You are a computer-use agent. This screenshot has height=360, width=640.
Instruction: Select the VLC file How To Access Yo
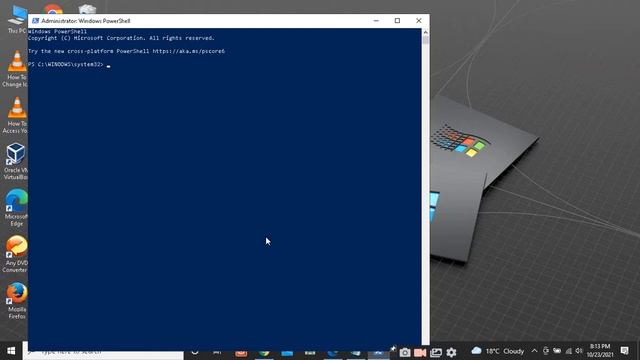(x=16, y=115)
